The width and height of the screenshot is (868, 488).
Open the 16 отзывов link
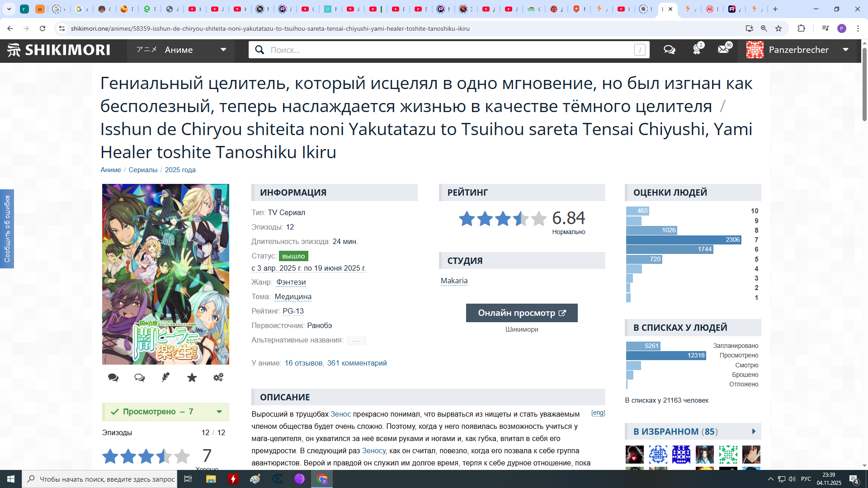coord(303,363)
